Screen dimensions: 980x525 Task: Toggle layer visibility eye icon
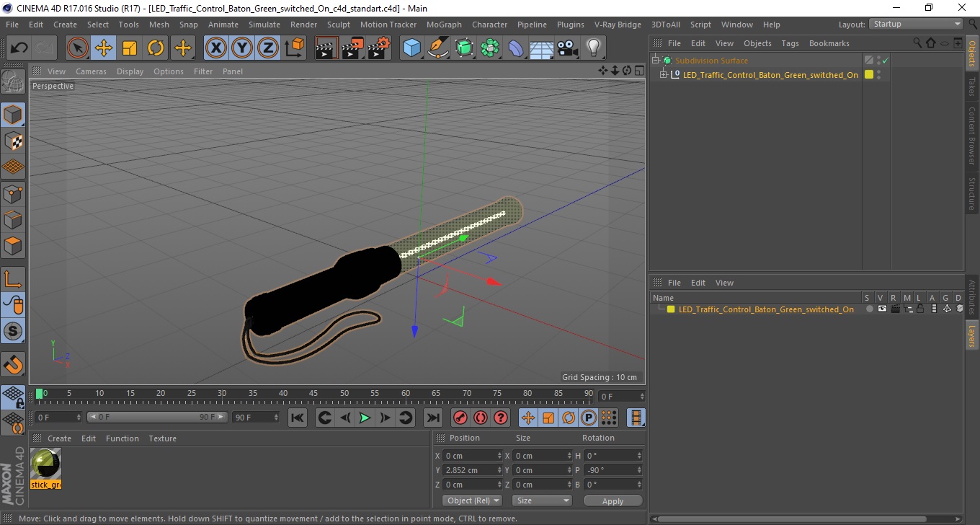coord(882,309)
